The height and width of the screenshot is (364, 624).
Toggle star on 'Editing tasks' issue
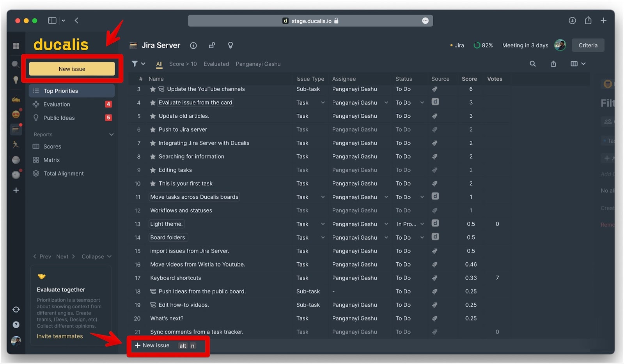coord(153,170)
